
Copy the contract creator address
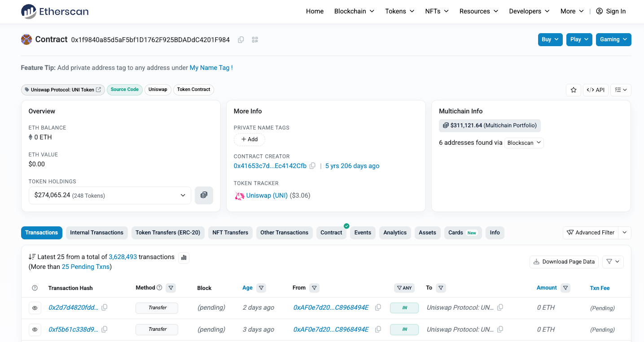tap(313, 166)
